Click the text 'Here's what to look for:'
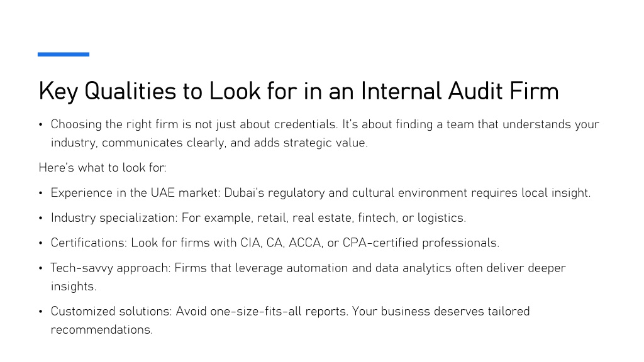This screenshot has height=362, width=644. click(x=103, y=167)
